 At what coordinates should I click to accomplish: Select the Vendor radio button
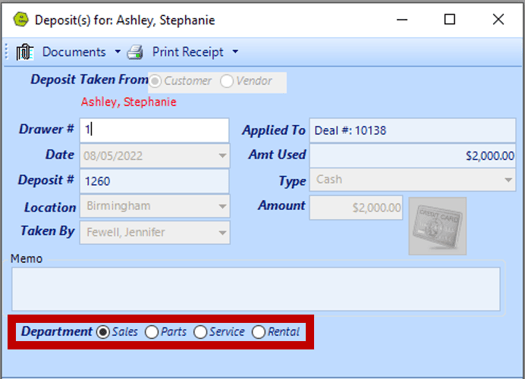(x=227, y=81)
